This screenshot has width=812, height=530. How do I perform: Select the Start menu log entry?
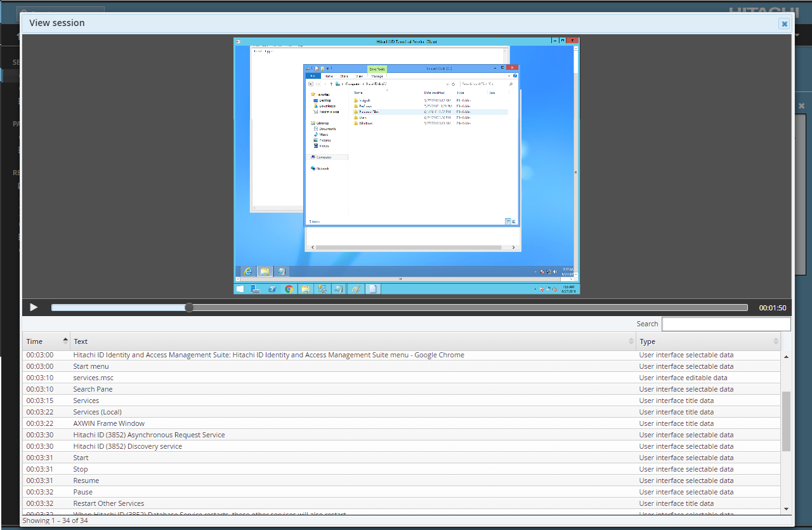click(x=91, y=366)
